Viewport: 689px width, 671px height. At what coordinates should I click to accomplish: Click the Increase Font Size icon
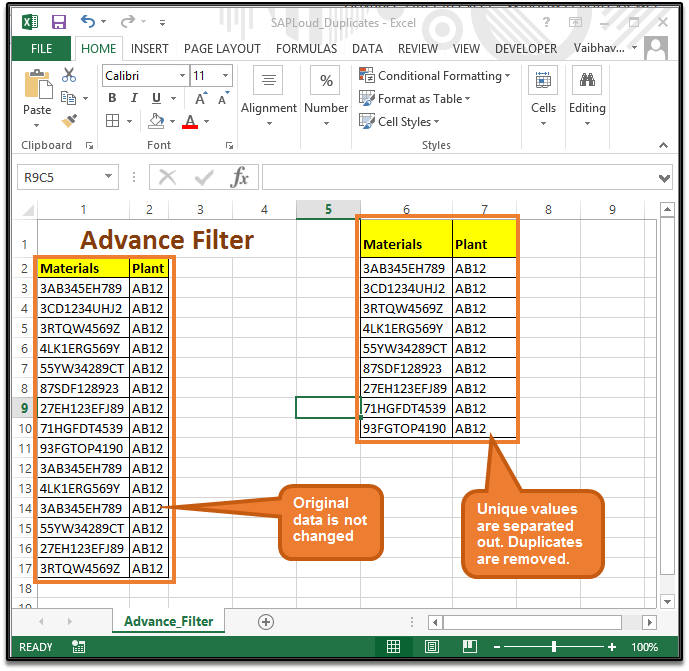click(201, 98)
